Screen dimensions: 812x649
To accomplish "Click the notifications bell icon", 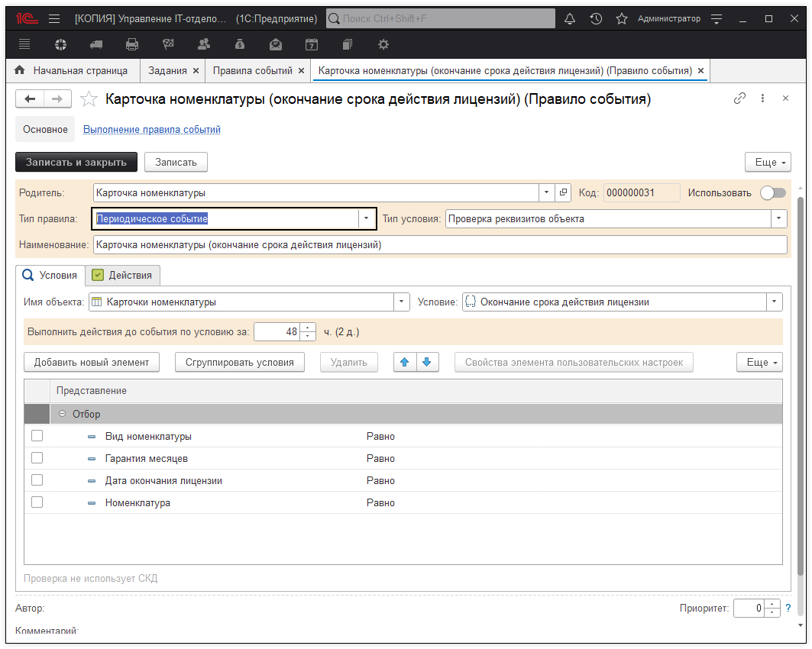I will (x=569, y=18).
